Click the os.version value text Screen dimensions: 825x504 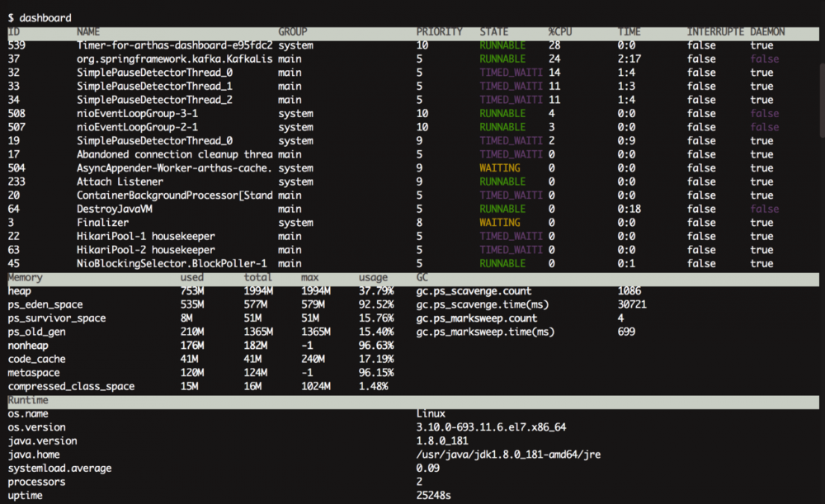(x=491, y=427)
